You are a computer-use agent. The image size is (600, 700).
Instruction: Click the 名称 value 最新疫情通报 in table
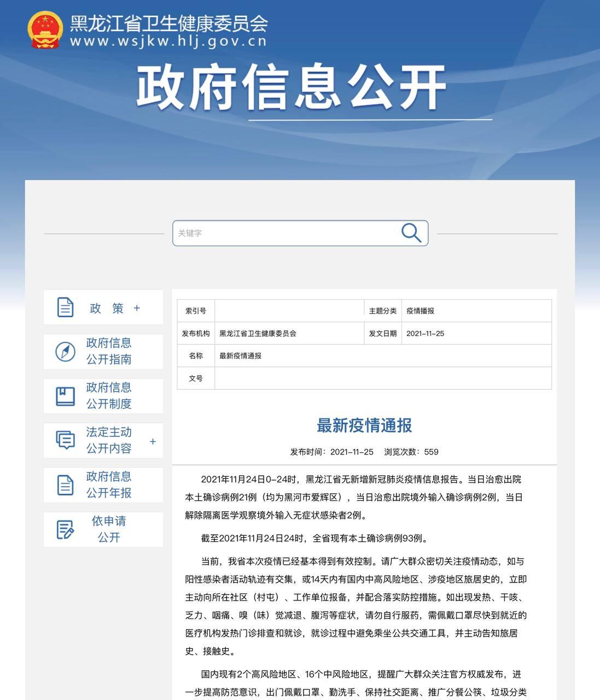tap(240, 355)
